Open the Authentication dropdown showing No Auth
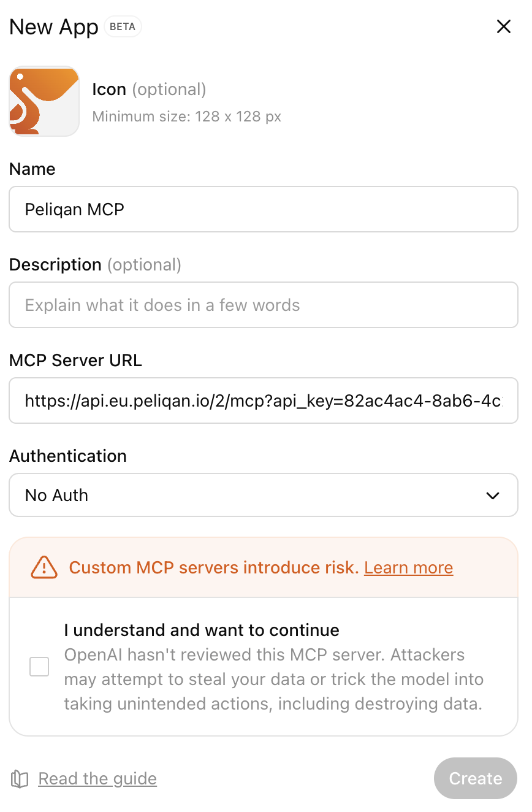 coord(264,495)
